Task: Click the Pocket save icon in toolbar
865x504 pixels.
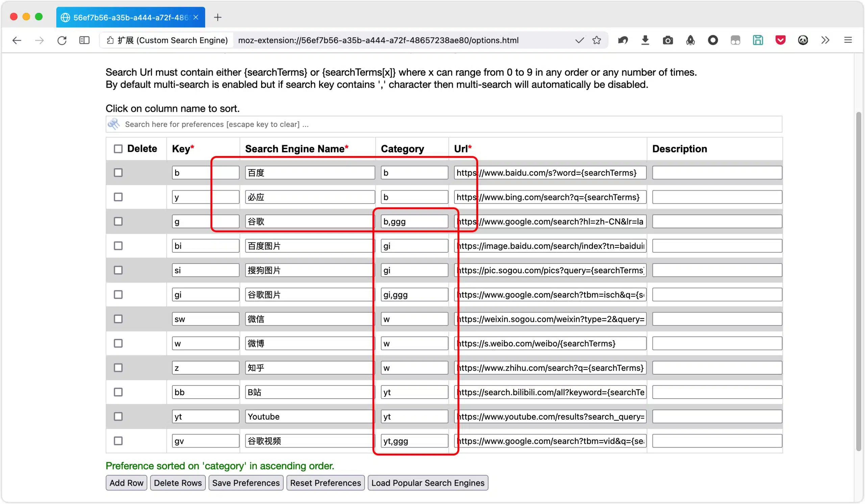Action: pos(780,40)
